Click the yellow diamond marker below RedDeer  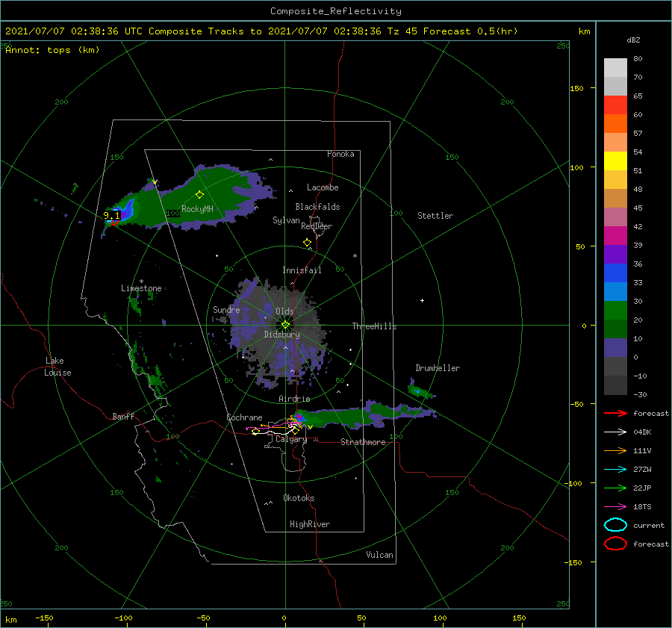307,243
